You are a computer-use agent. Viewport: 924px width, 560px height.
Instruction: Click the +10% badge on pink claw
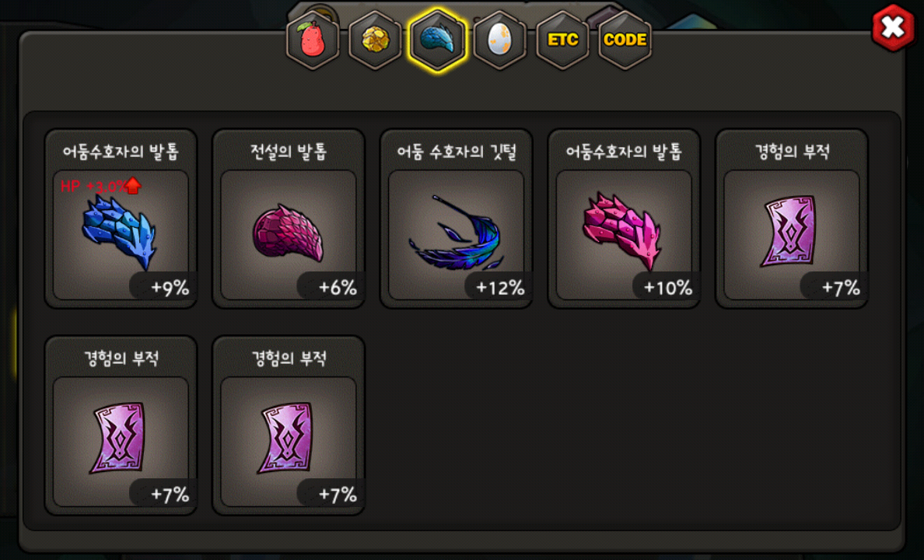(666, 287)
